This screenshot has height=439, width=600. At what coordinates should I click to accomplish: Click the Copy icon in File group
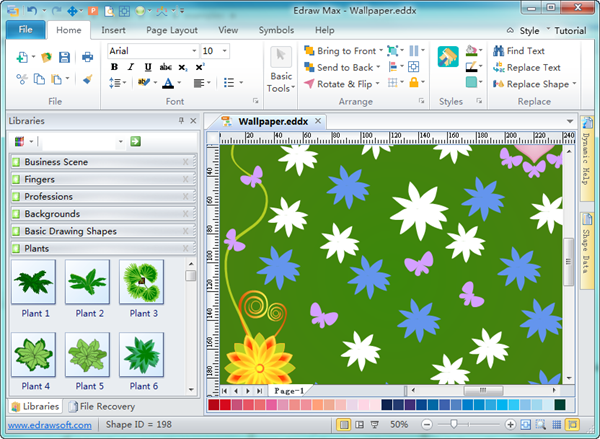39,79
